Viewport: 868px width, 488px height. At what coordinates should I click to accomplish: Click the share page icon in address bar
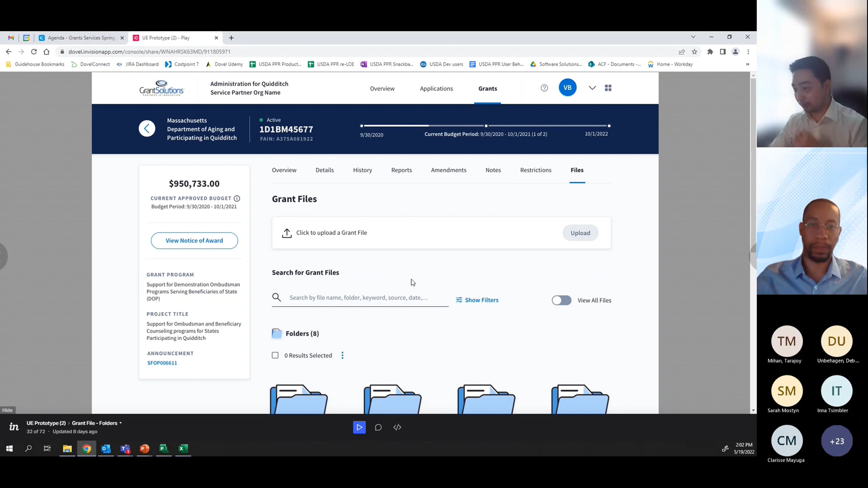tap(682, 52)
